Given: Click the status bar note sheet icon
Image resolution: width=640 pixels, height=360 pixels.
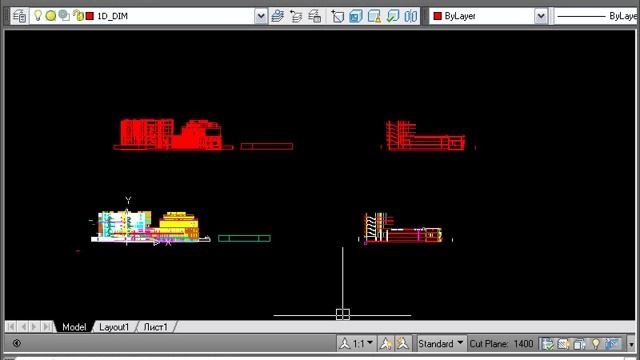Looking at the screenshot, I should [563, 344].
